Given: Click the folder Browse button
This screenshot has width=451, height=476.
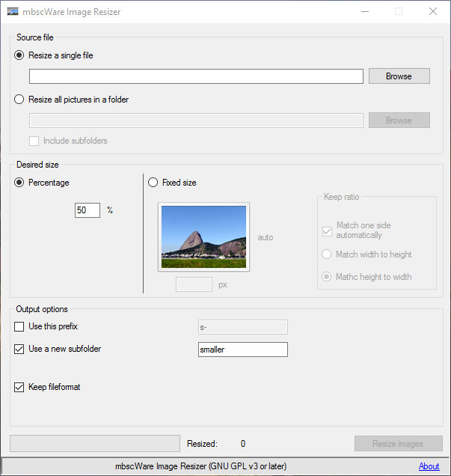Looking at the screenshot, I should pos(399,120).
